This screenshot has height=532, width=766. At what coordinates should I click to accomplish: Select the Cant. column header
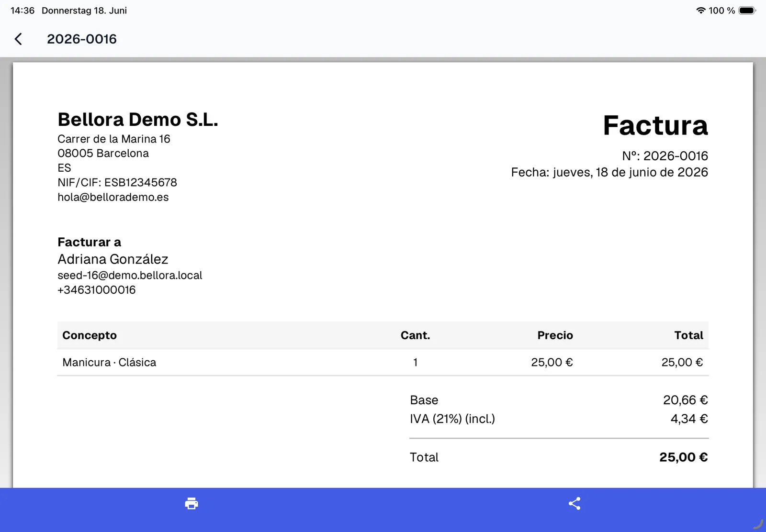(x=415, y=335)
